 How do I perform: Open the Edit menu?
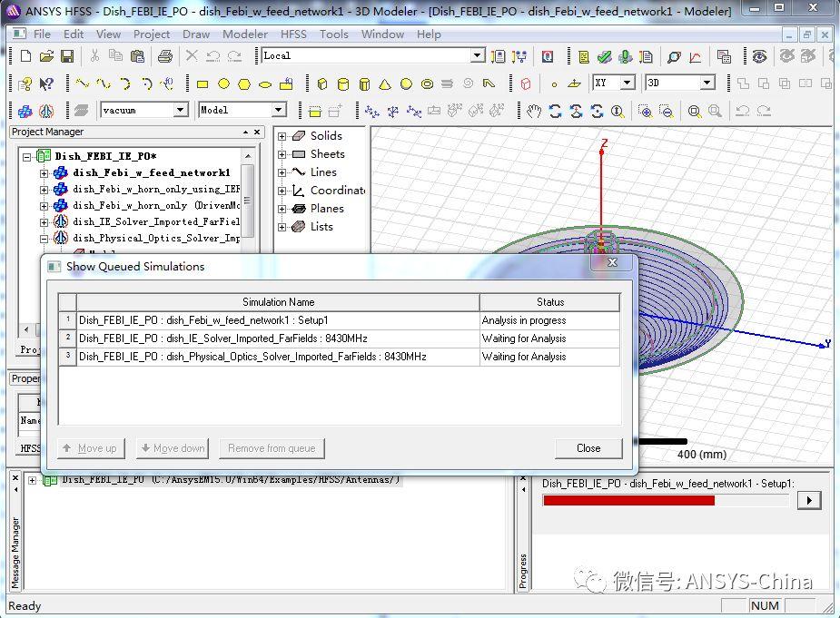tap(74, 34)
